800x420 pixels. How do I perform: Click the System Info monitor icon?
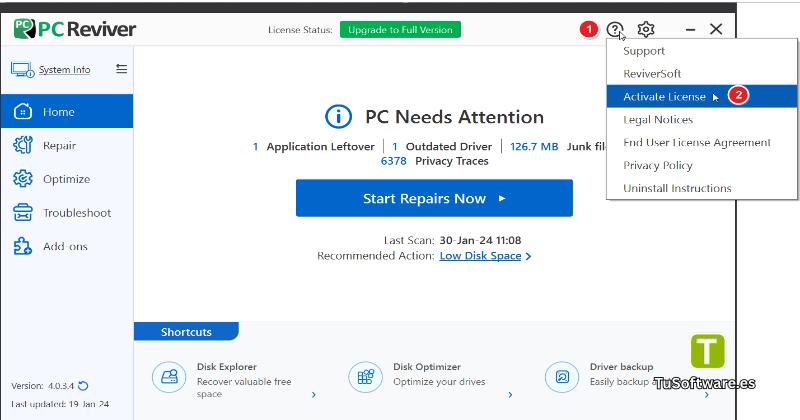click(22, 69)
